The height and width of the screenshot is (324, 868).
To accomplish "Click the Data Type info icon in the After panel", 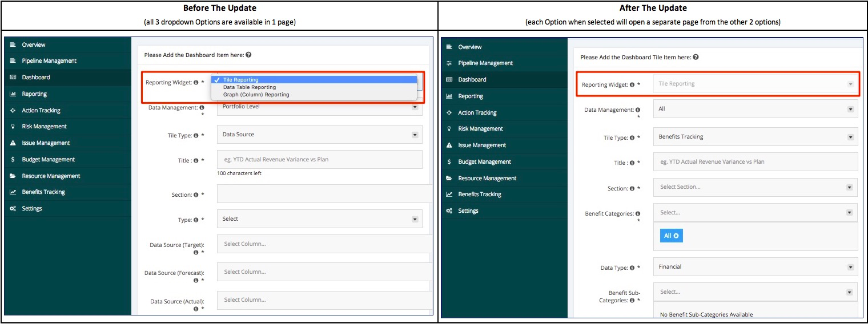I will [x=632, y=268].
